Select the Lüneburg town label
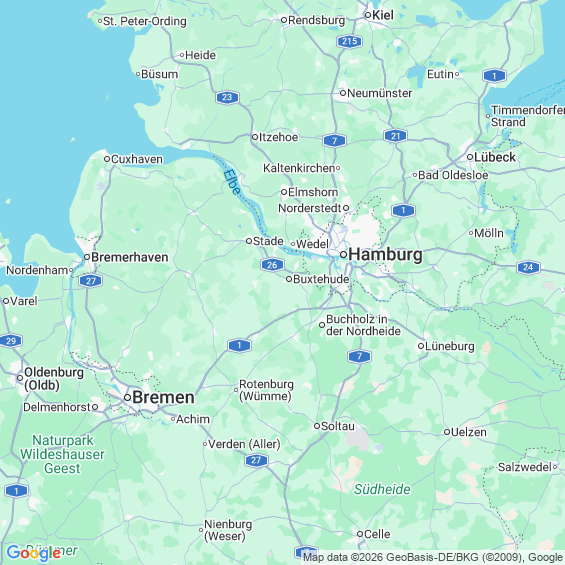This screenshot has height=565, width=565. [450, 346]
